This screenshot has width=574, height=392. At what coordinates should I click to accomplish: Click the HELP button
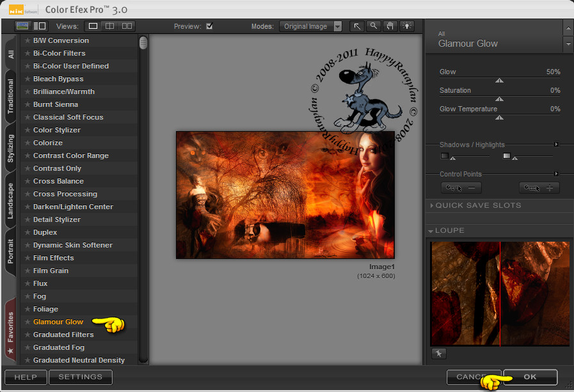coord(26,377)
